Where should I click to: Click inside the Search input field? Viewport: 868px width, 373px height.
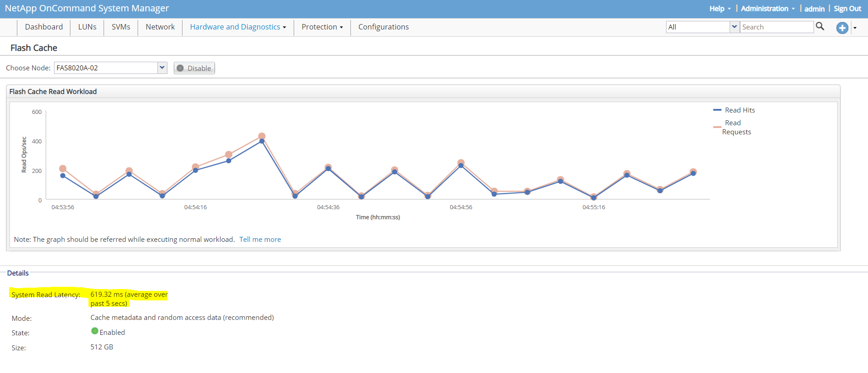point(776,27)
